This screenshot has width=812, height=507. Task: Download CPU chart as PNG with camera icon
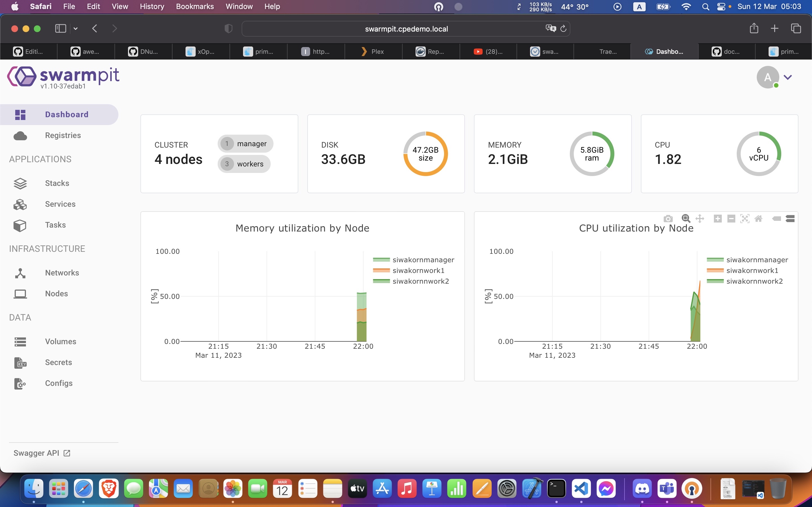click(x=668, y=218)
